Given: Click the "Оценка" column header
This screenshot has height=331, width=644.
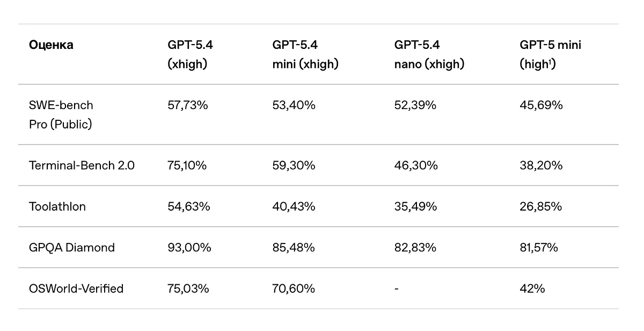Looking at the screenshot, I should [51, 45].
